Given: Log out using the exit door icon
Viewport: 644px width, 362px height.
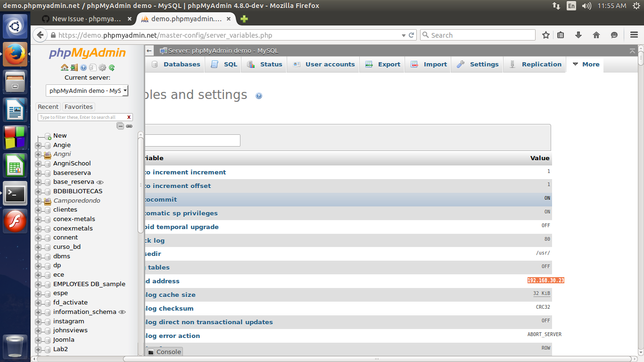Looking at the screenshot, I should coord(74,67).
